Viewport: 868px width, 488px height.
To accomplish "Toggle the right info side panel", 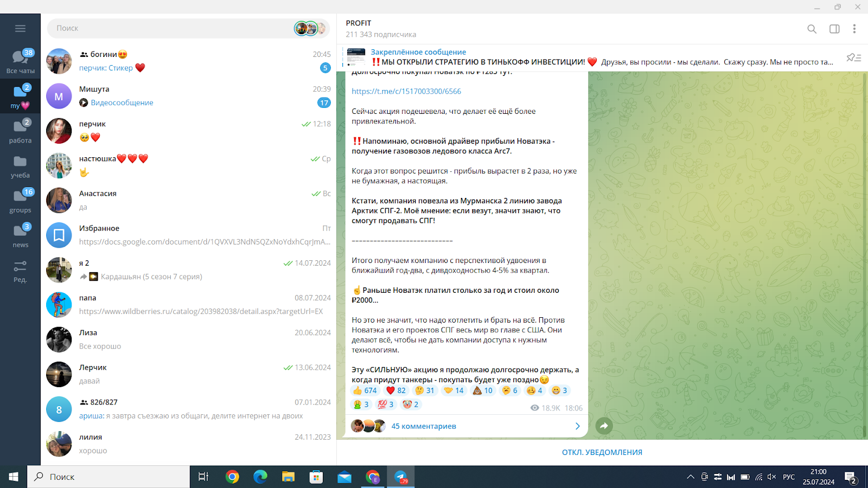I will [834, 29].
